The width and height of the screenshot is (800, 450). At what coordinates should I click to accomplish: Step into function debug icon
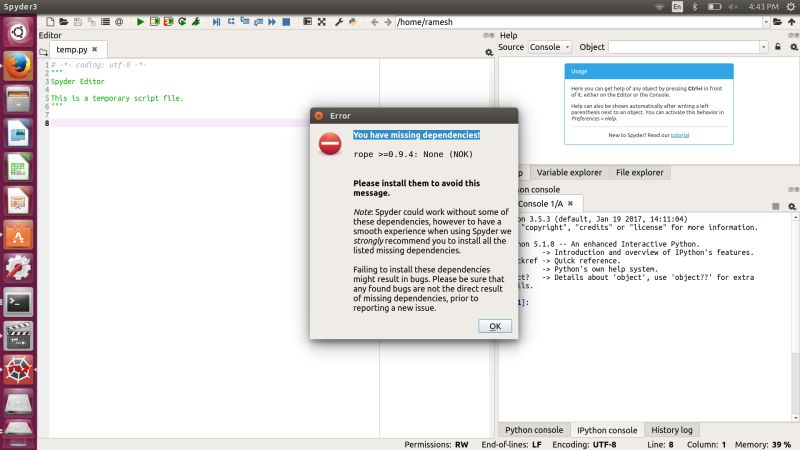245,22
